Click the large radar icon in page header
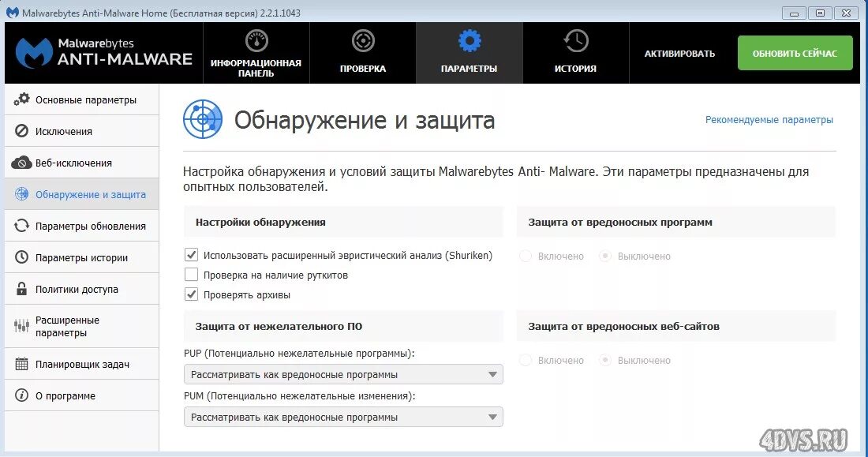 click(203, 119)
